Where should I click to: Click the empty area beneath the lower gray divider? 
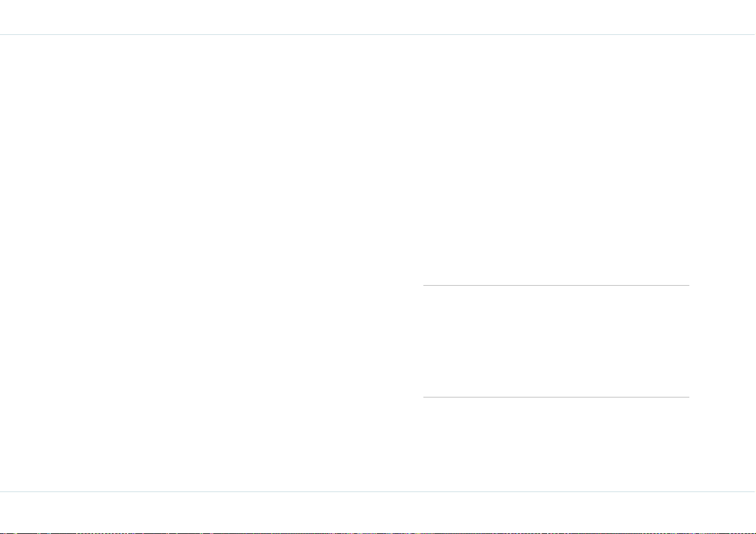click(556, 444)
